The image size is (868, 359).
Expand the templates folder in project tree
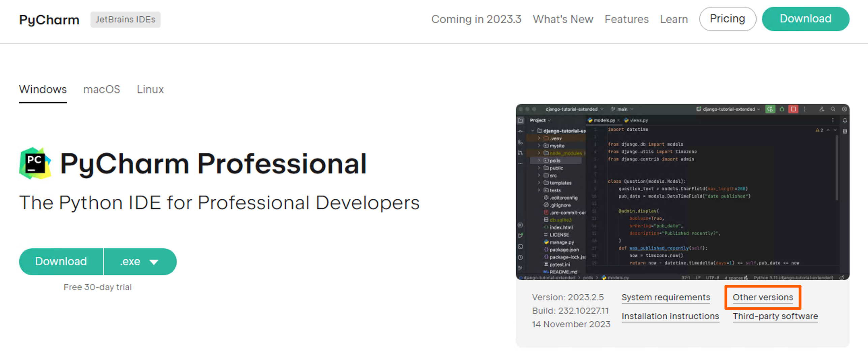(x=539, y=183)
